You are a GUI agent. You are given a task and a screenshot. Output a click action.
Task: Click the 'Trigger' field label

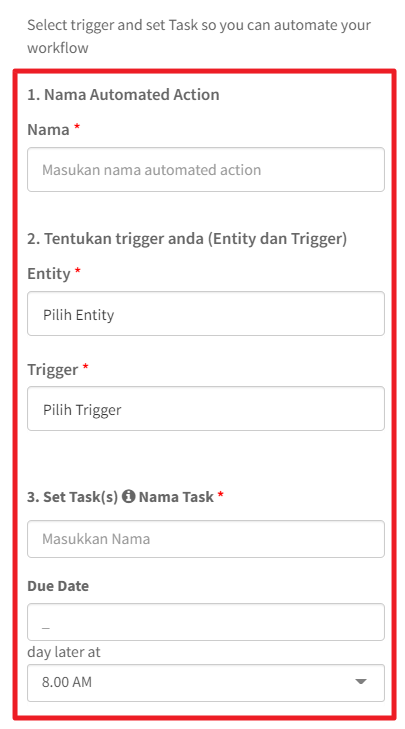click(53, 370)
